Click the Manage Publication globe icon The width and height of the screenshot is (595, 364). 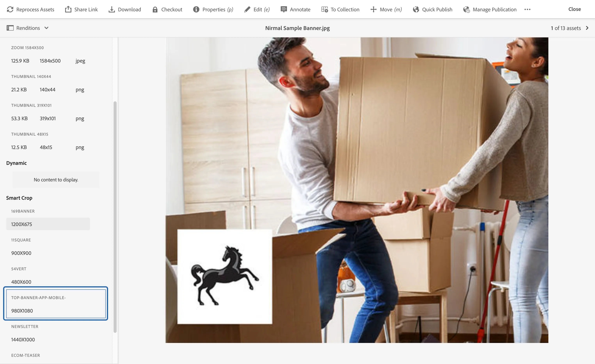click(466, 9)
